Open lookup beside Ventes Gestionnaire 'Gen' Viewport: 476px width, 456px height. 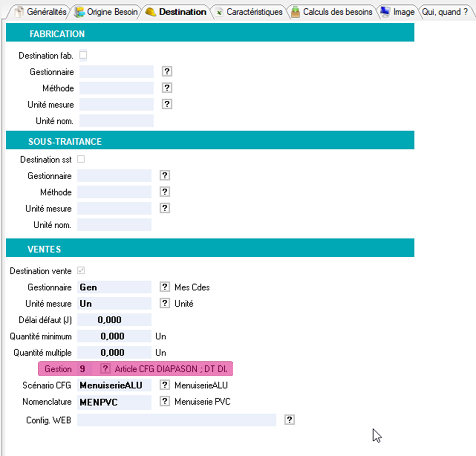point(164,287)
